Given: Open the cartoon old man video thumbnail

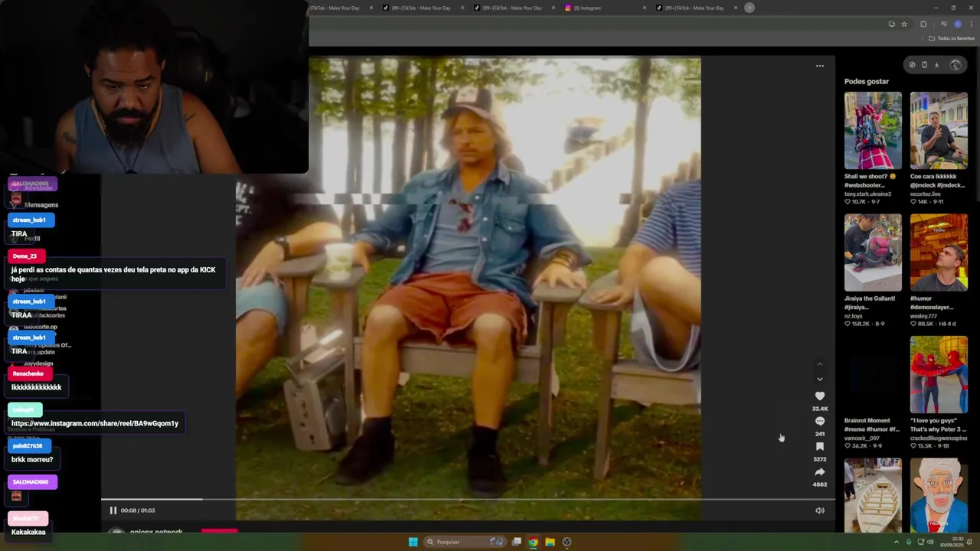Looking at the screenshot, I should (x=939, y=494).
